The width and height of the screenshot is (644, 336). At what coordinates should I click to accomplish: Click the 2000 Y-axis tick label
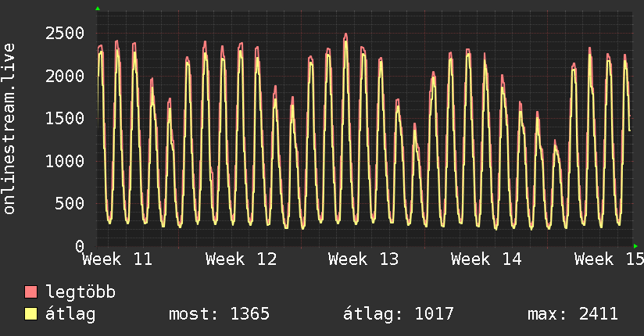tap(65, 76)
